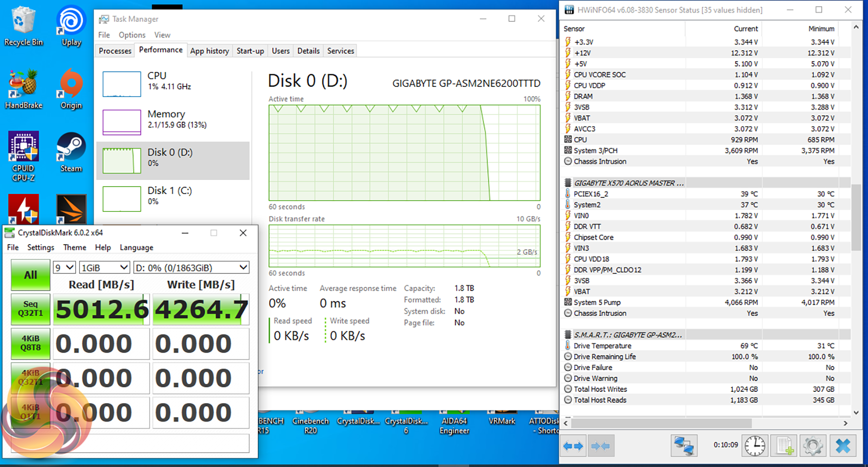
Task: Switch to the Details tab
Action: click(x=308, y=51)
